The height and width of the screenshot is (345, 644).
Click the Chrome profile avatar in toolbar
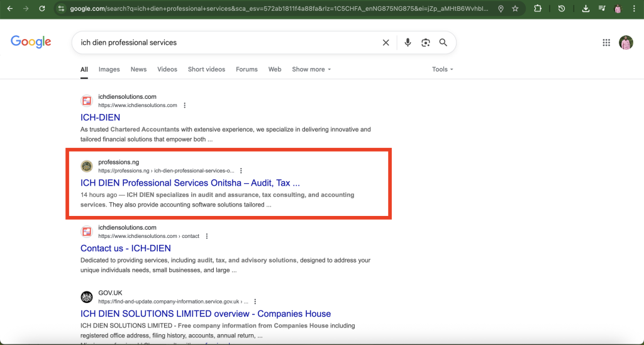click(618, 9)
